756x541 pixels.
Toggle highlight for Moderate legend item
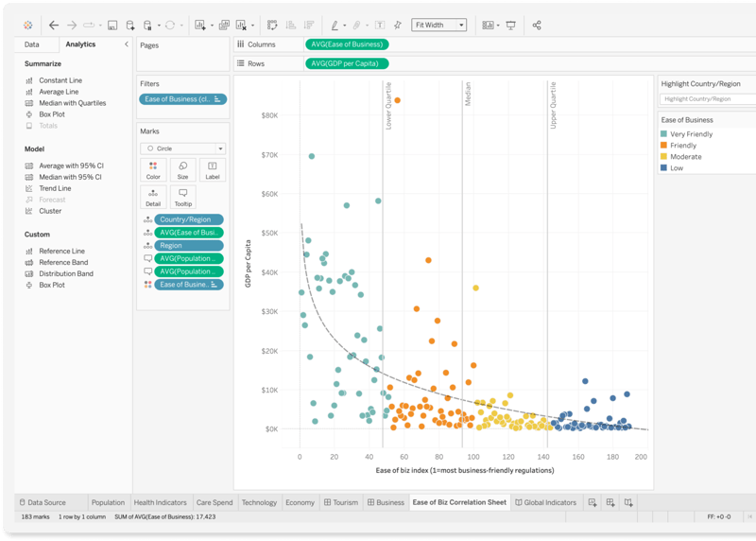685,157
